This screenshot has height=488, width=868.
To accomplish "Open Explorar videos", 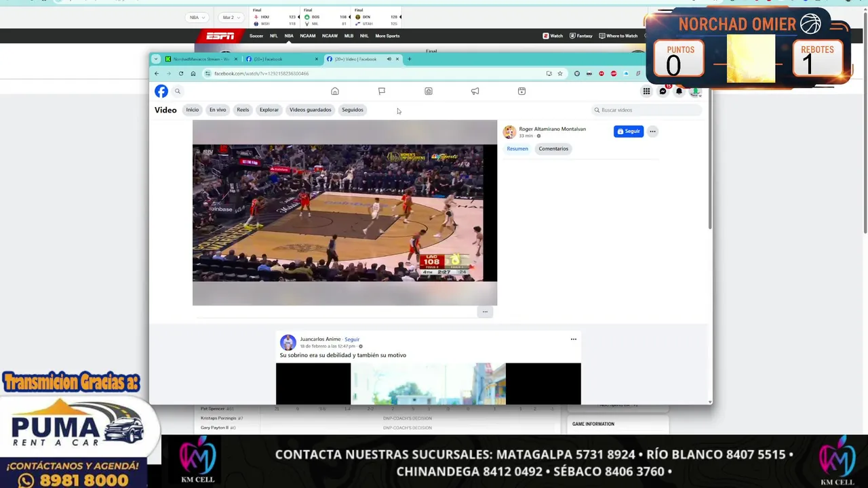I will click(269, 110).
